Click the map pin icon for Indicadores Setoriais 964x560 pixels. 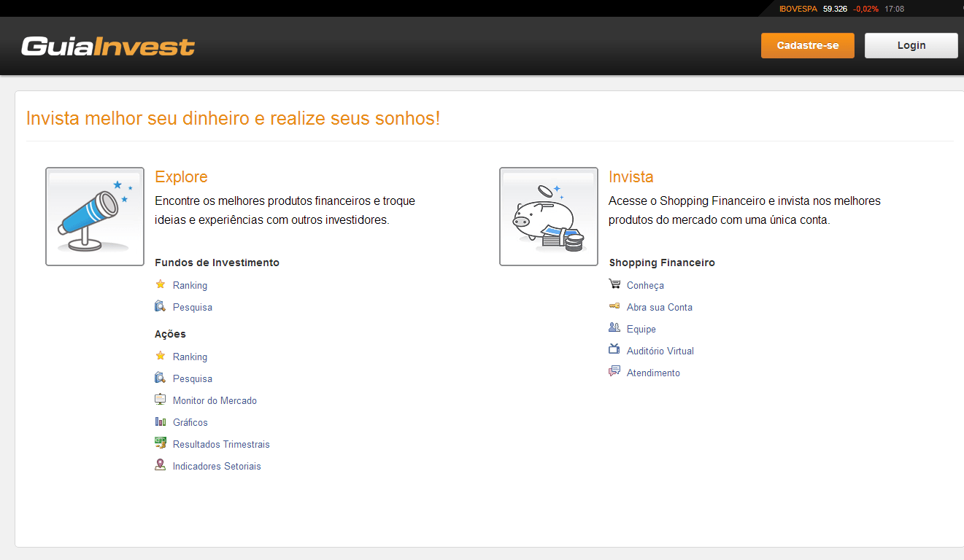pyautogui.click(x=161, y=465)
